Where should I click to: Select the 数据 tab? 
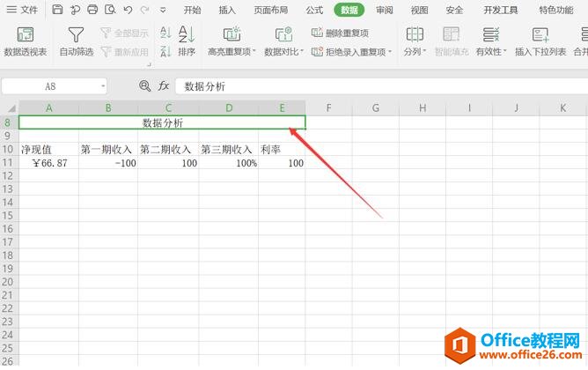pos(349,11)
